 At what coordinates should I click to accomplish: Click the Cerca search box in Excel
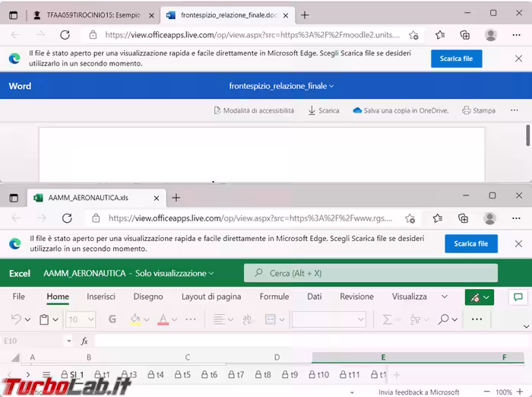370,273
